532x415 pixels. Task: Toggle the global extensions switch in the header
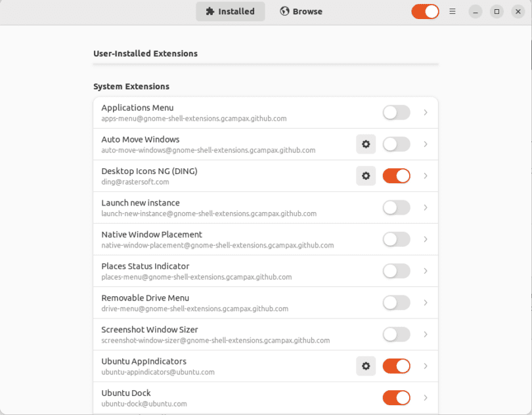[425, 11]
